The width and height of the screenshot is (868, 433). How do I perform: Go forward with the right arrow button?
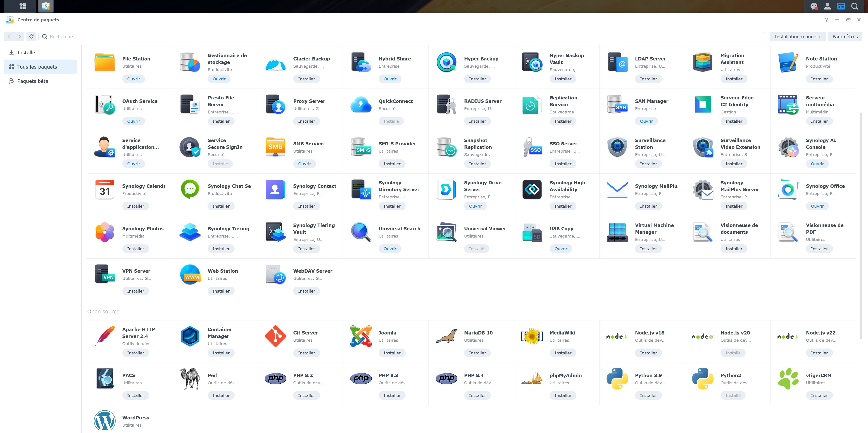(x=19, y=36)
